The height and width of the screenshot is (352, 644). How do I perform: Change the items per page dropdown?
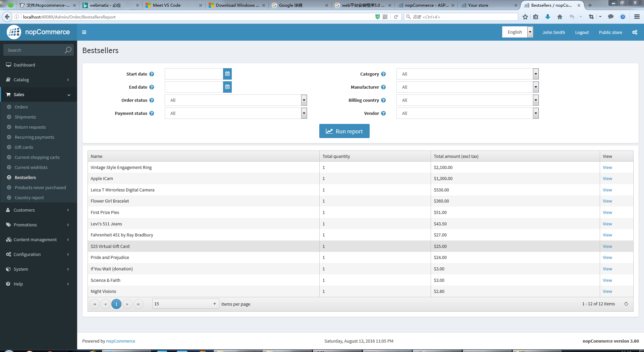pyautogui.click(x=185, y=304)
